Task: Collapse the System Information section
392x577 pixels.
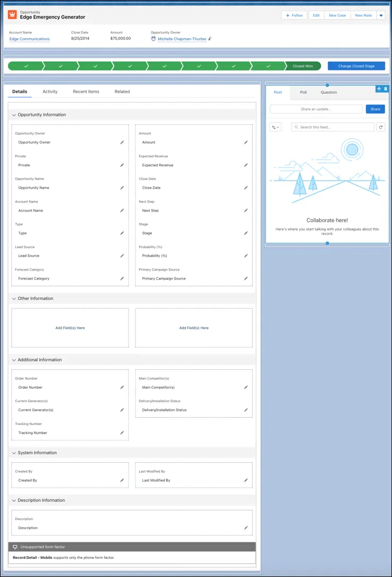Action: point(14,453)
